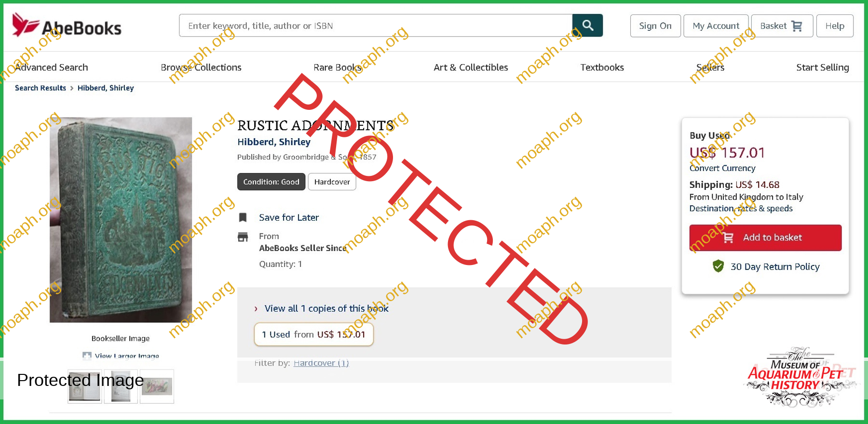Image resolution: width=868 pixels, height=424 pixels.
Task: Click the seller storefront icon
Action: (x=243, y=237)
